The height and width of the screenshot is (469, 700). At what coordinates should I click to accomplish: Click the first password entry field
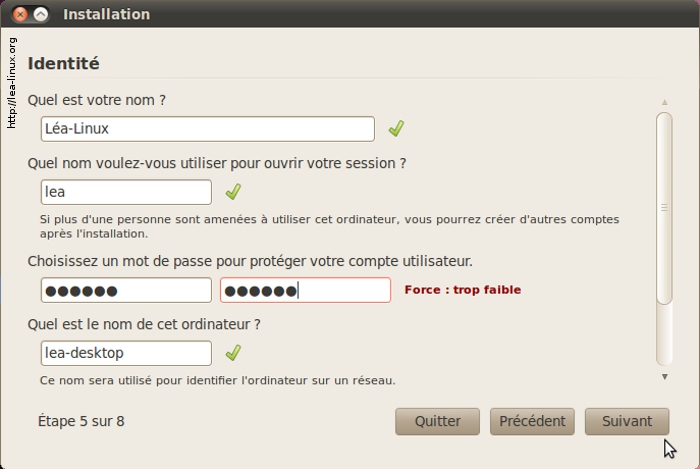tap(126, 290)
